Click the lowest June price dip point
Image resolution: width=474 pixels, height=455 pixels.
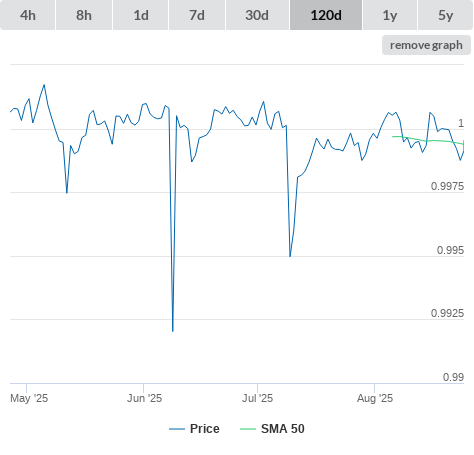click(x=173, y=331)
